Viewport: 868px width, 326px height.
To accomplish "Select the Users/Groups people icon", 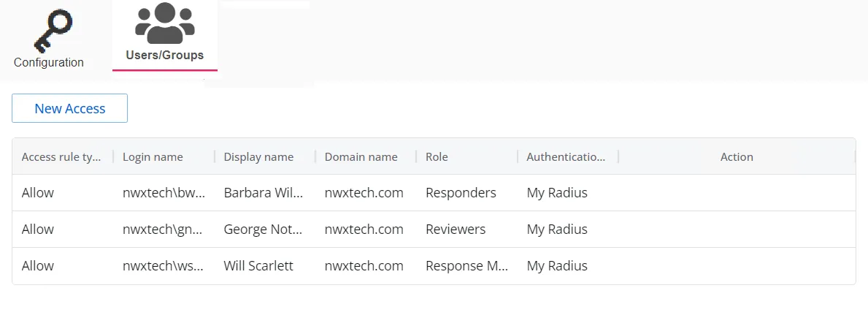I will click(x=164, y=23).
